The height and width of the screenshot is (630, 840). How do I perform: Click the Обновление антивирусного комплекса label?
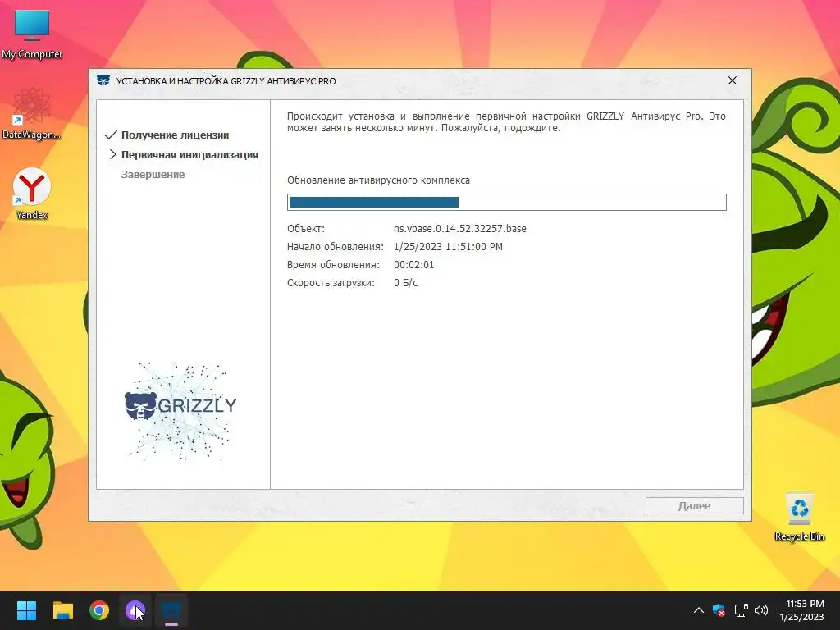(x=378, y=180)
